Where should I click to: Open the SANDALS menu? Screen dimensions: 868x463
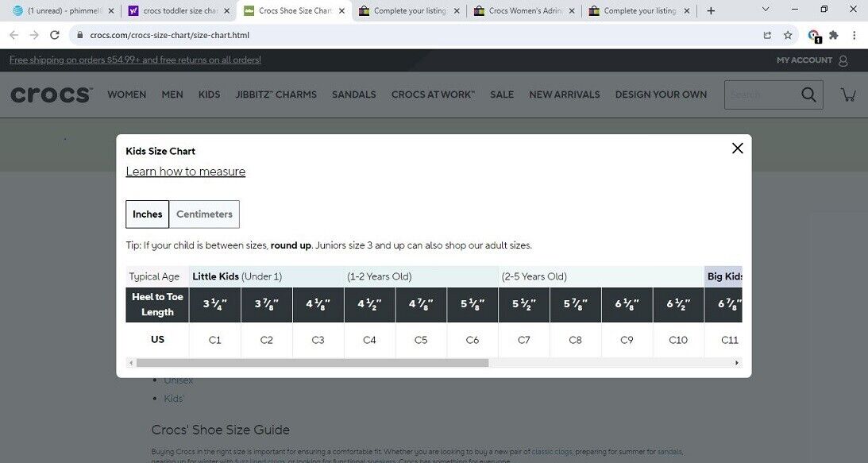point(353,95)
